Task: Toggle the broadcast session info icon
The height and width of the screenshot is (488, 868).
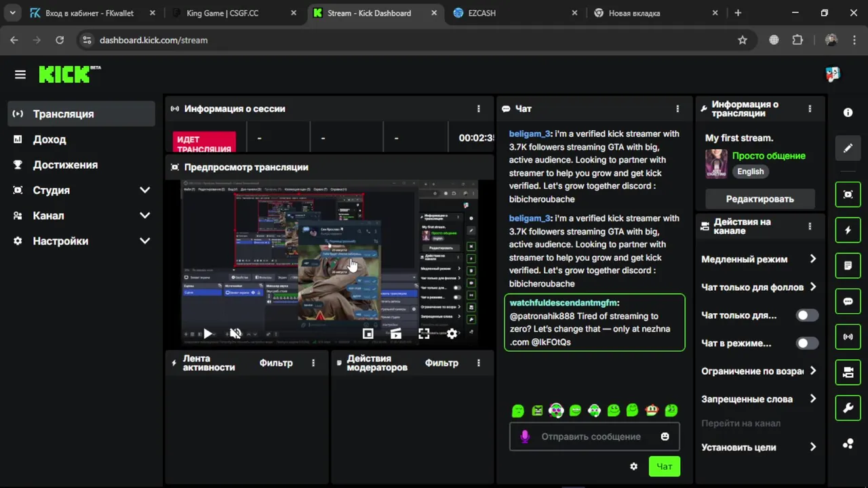Action: point(848,337)
